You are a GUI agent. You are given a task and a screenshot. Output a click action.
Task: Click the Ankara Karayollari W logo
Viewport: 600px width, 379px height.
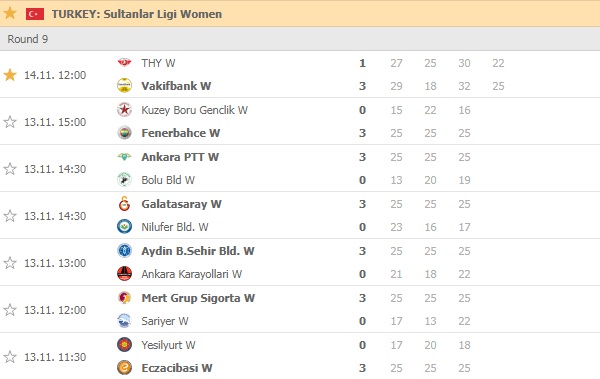[124, 274]
